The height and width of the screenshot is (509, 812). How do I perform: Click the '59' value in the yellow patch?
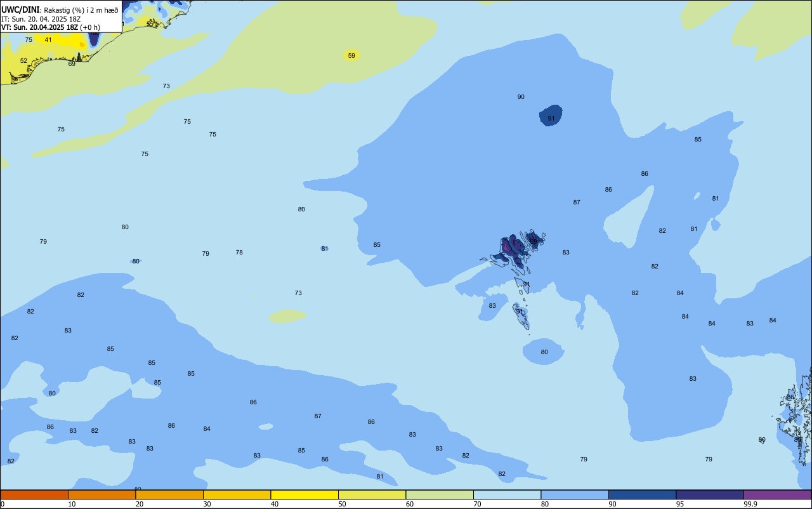coord(351,56)
